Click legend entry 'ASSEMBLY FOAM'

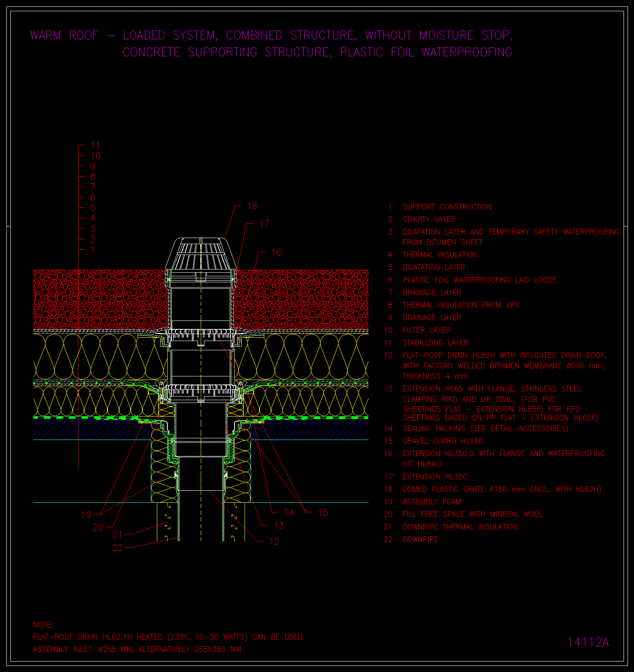[432, 502]
